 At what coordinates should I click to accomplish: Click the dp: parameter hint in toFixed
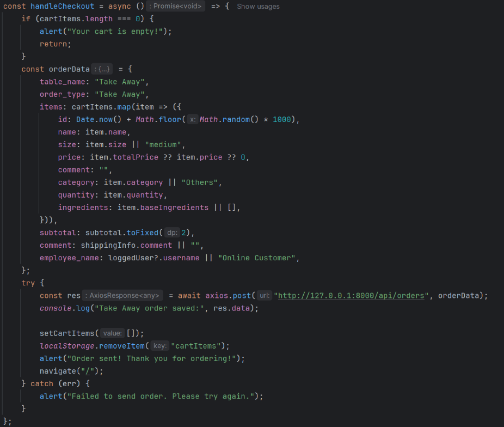click(173, 233)
